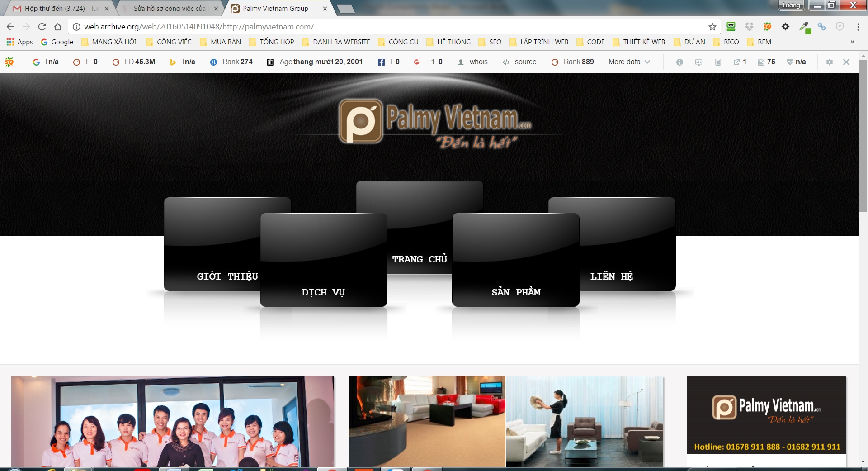The height and width of the screenshot is (471, 868).
Task: Open the blue chain-link extension
Action: click(x=822, y=27)
